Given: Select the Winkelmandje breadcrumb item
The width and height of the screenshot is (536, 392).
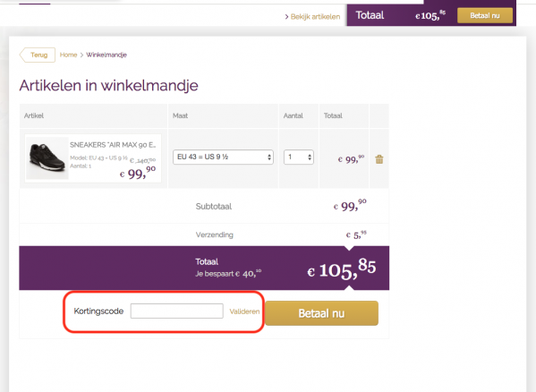Looking at the screenshot, I should (x=106, y=55).
